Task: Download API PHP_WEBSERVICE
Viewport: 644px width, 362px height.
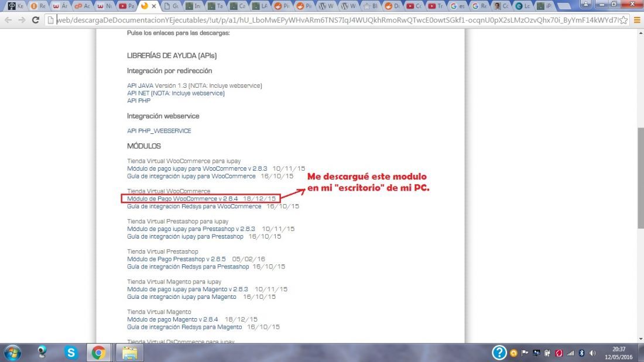Action: 159,131
